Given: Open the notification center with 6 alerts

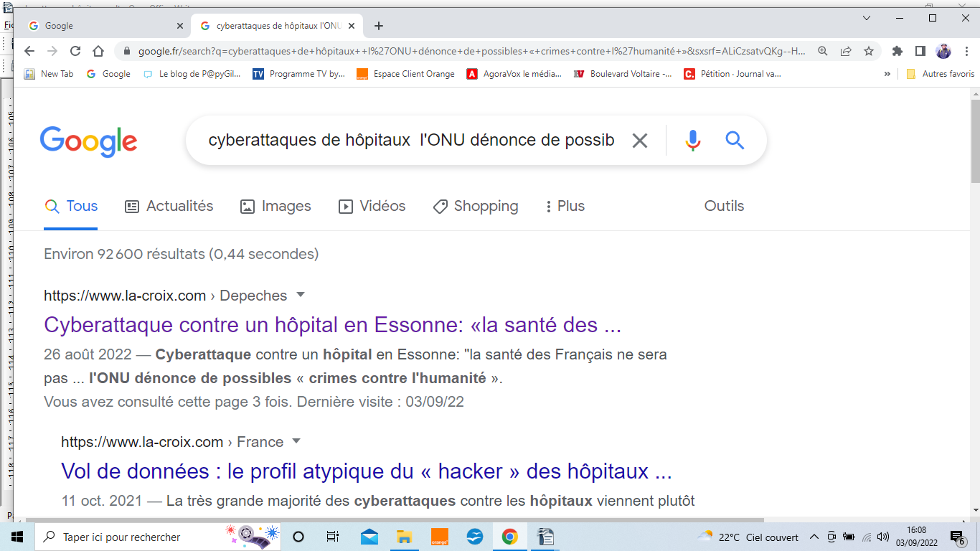Looking at the screenshot, I should 957,537.
